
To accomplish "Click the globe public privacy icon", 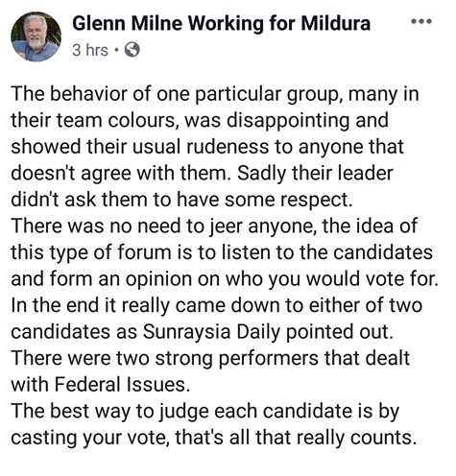I will click(132, 50).
